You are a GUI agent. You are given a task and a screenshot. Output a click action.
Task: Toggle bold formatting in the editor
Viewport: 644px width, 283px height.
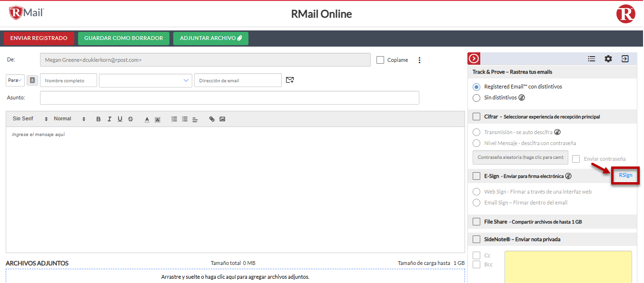pos(99,119)
